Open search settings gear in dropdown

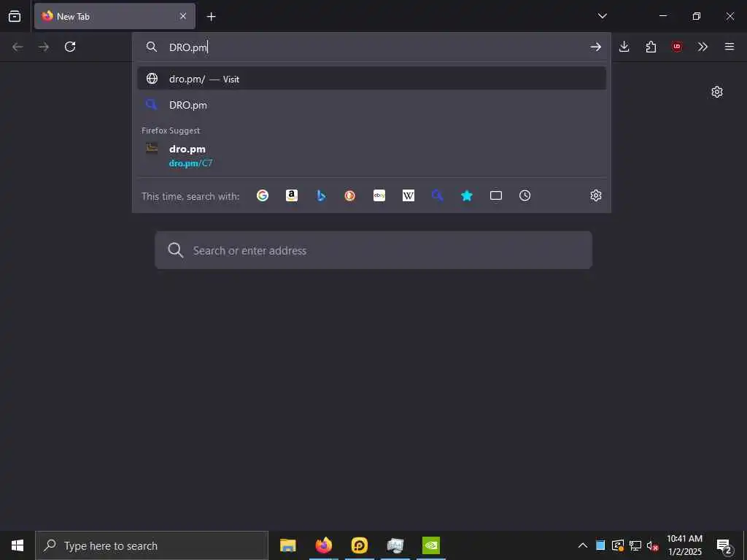595,195
